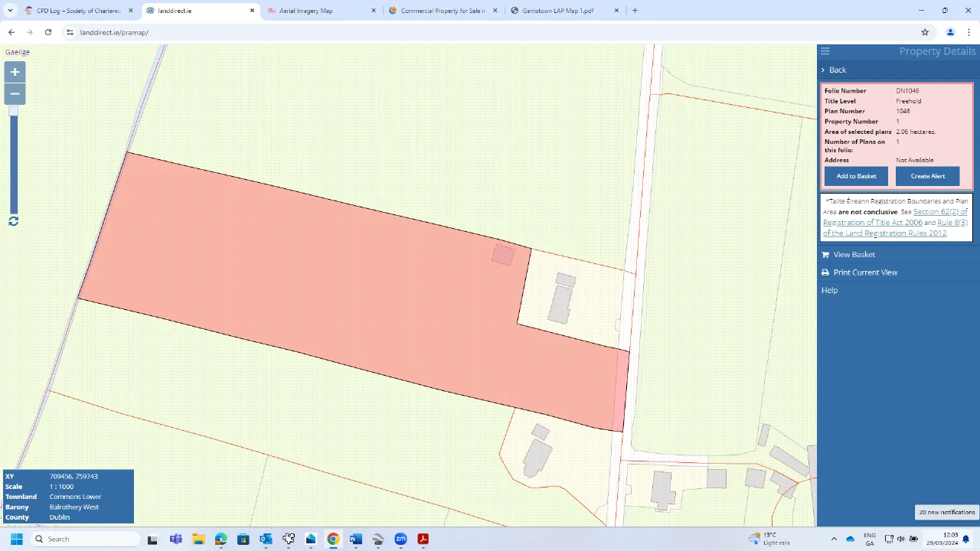Launch Google Earth Pro from the taskbar

pos(378,539)
